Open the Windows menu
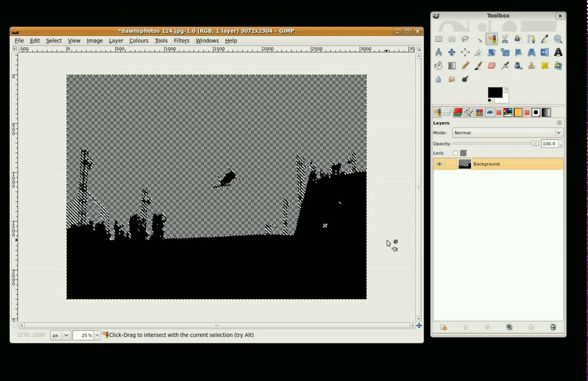588x381 pixels. pos(207,40)
